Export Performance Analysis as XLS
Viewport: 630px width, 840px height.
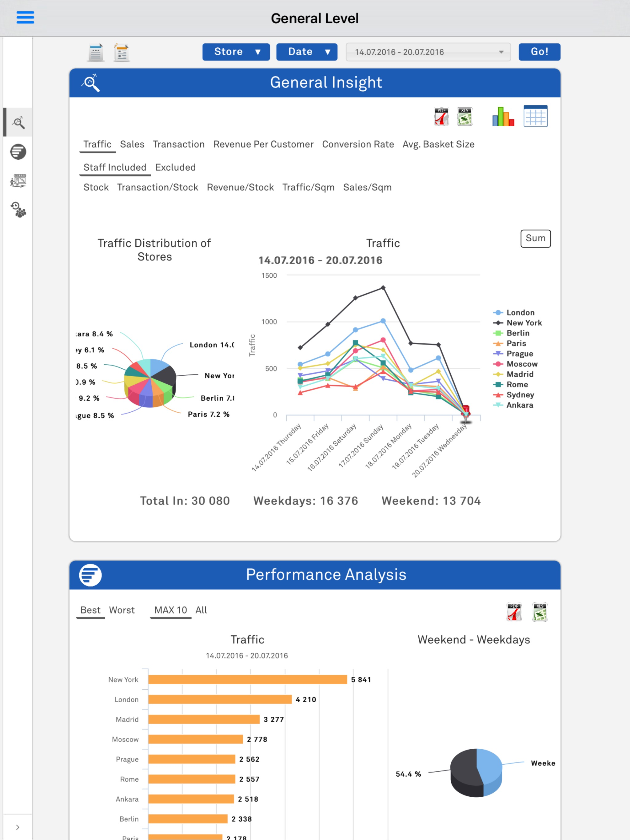tap(540, 612)
